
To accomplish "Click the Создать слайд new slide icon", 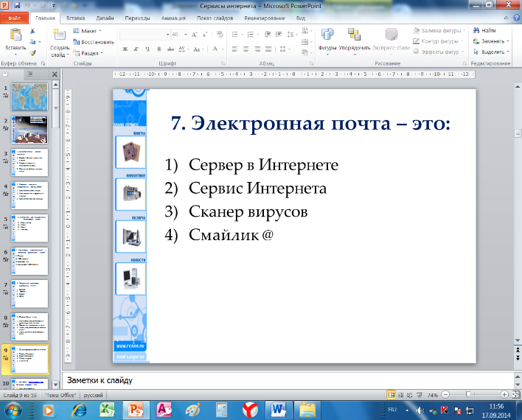I will pyautogui.click(x=59, y=35).
